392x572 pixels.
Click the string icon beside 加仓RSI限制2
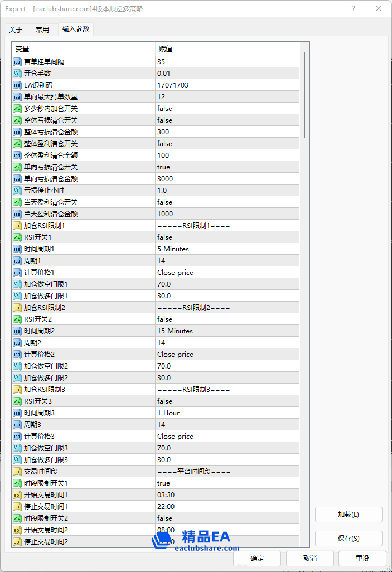click(17, 308)
